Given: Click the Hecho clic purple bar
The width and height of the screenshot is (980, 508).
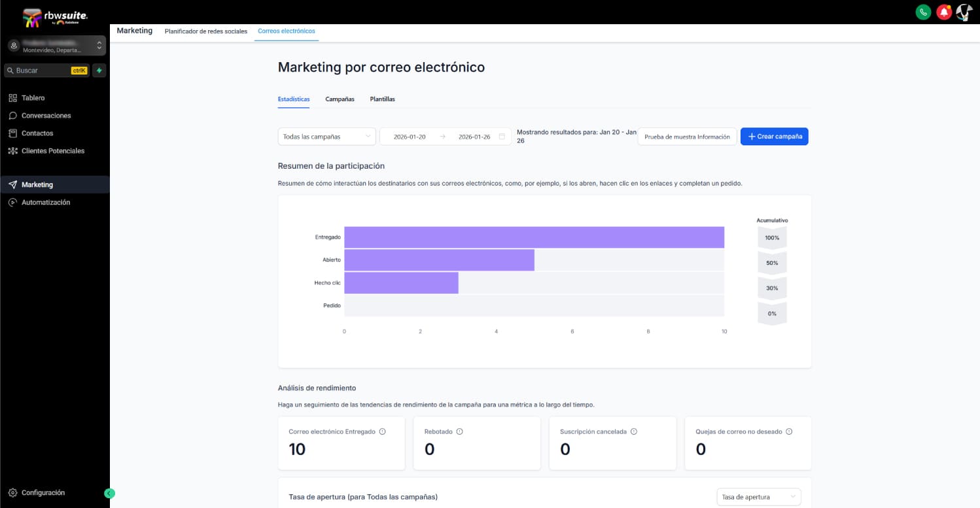Looking at the screenshot, I should [x=401, y=283].
